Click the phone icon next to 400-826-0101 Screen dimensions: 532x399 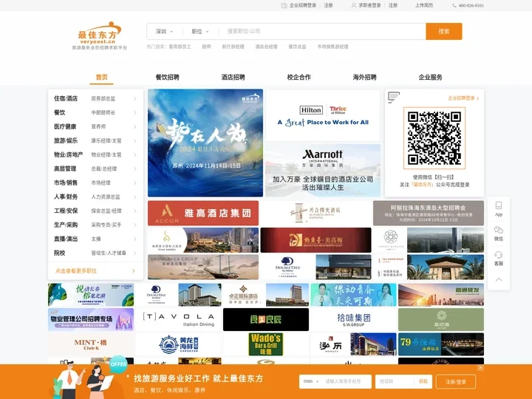click(454, 5)
